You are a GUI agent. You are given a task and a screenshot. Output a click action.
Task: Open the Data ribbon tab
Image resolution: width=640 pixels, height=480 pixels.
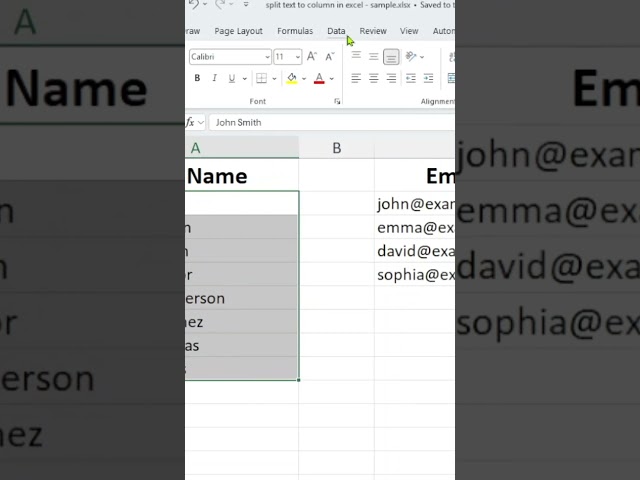pyautogui.click(x=336, y=31)
